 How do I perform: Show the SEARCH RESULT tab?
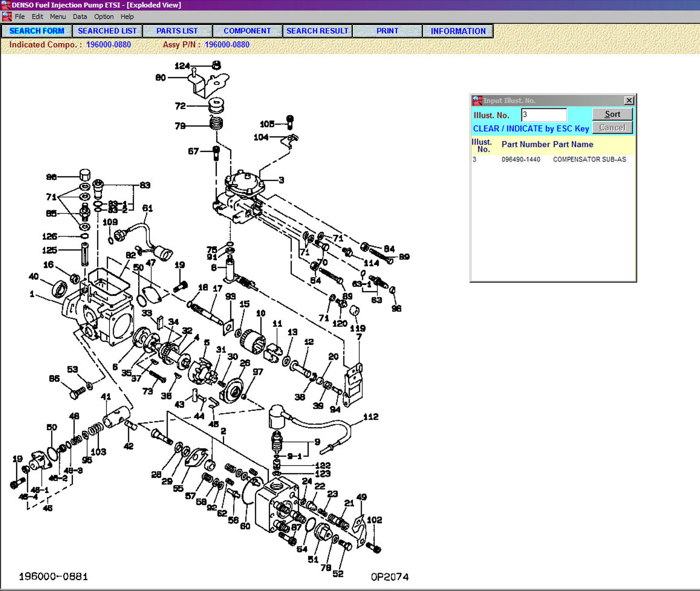click(x=317, y=31)
